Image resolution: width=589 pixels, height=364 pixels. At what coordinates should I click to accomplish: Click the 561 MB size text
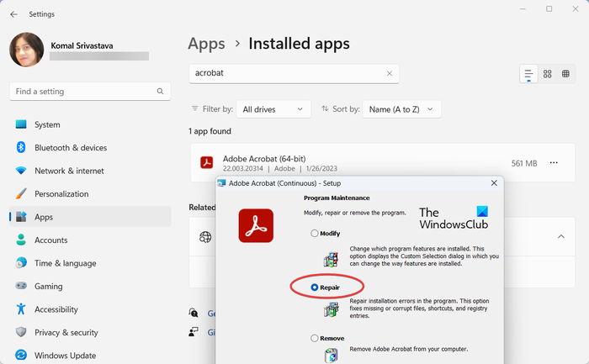524,163
